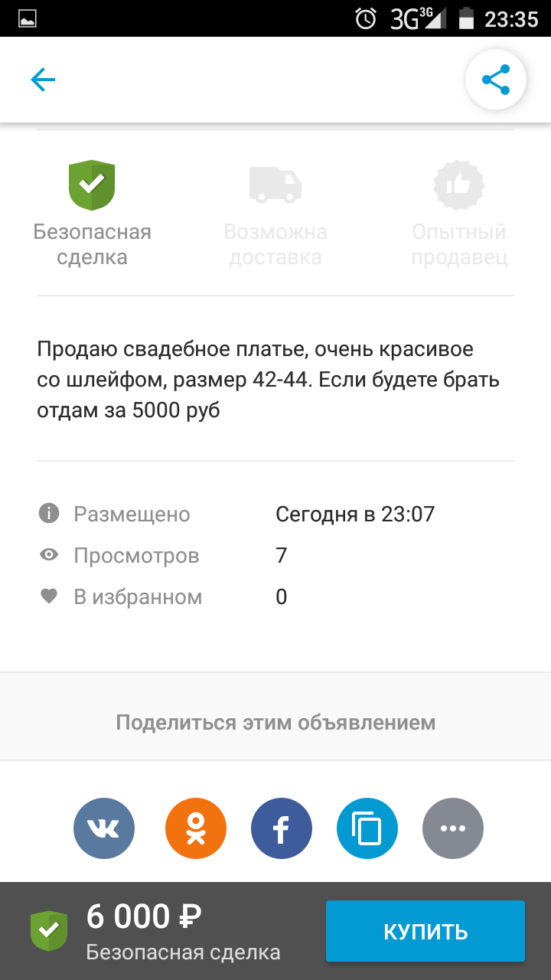Tap the eye icon beside Просмотров

coord(49,555)
